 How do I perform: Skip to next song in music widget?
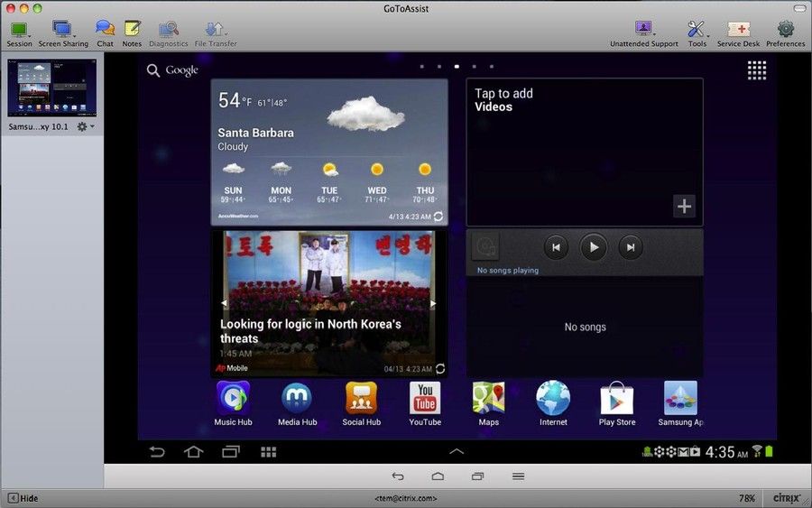pos(631,247)
